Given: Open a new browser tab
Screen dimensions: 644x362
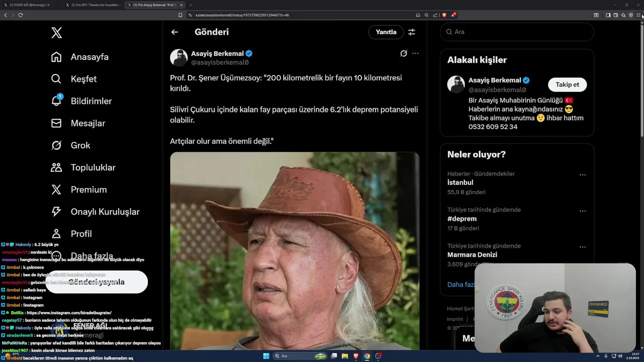Looking at the screenshot, I should 191,5.
